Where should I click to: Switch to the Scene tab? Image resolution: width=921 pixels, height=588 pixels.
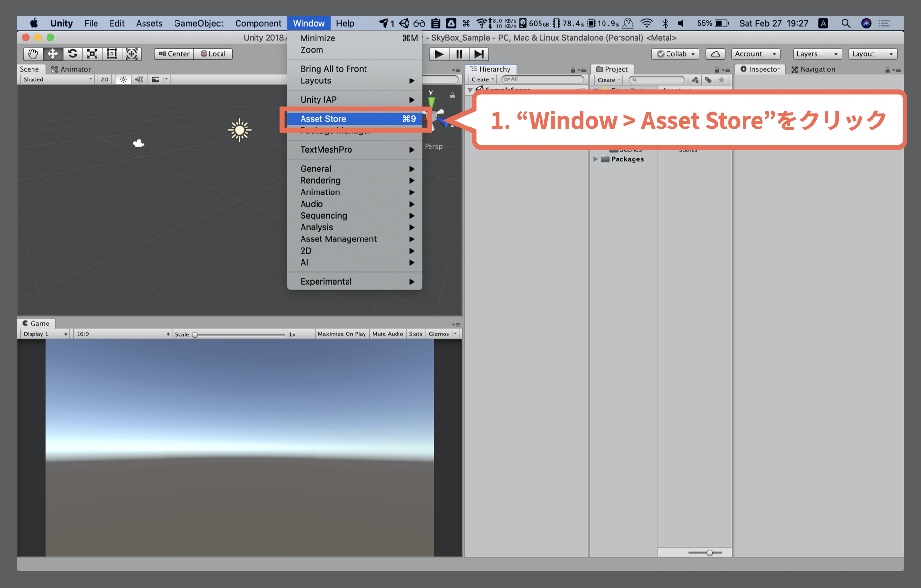pyautogui.click(x=30, y=69)
